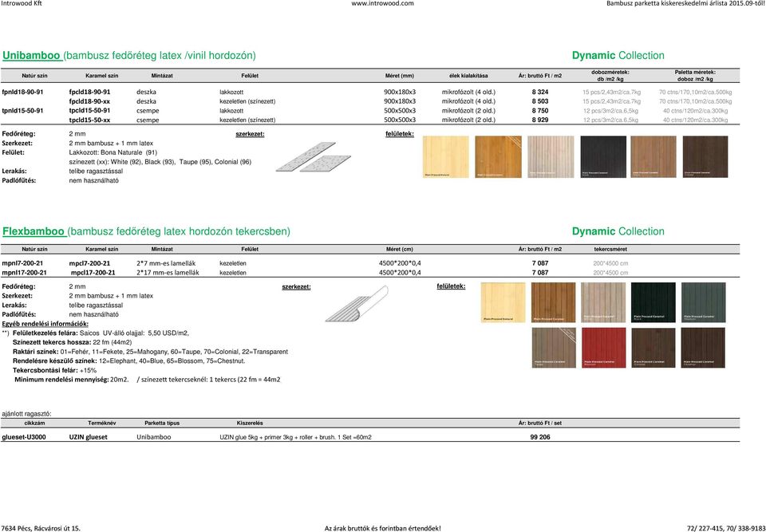
Task: Select product code fpnld18-90-91
Action: tap(22, 92)
